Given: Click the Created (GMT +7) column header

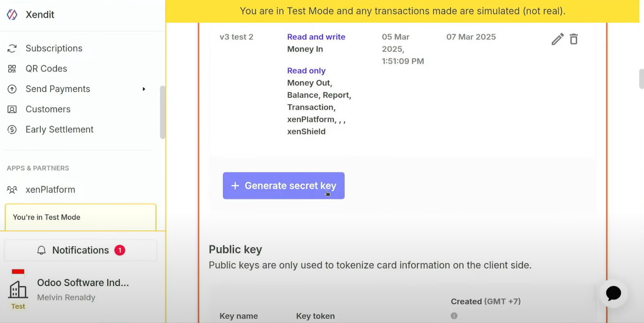Looking at the screenshot, I should tap(486, 301).
